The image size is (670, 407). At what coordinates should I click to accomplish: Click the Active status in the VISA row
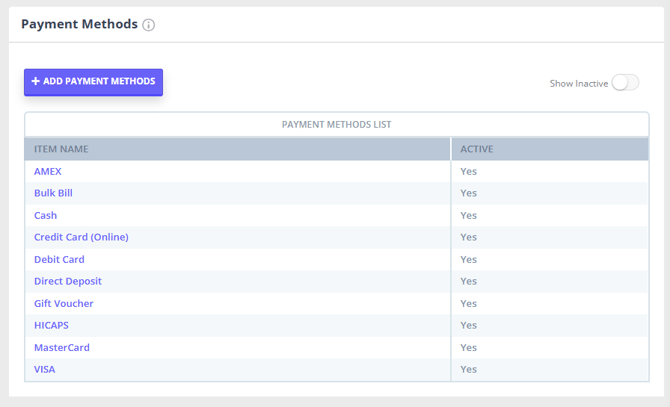[x=468, y=369]
